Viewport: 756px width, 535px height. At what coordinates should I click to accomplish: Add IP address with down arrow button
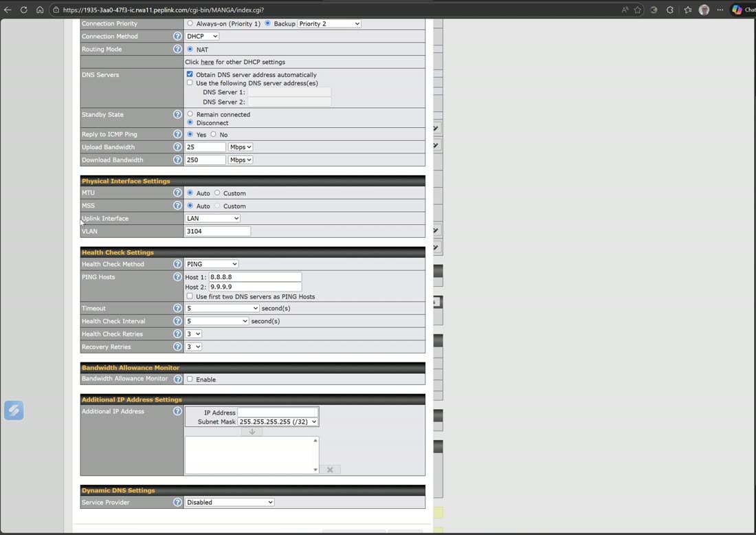pyautogui.click(x=252, y=432)
